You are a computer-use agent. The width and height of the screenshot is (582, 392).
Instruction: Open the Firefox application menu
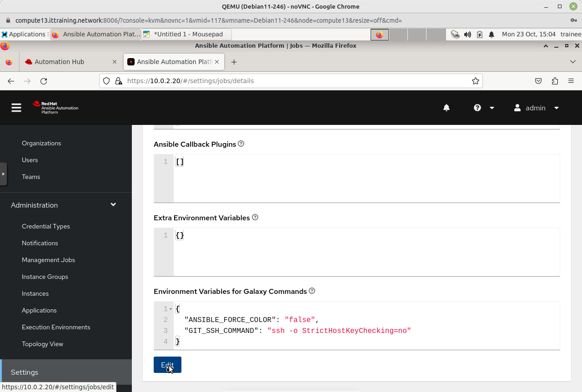(x=571, y=81)
